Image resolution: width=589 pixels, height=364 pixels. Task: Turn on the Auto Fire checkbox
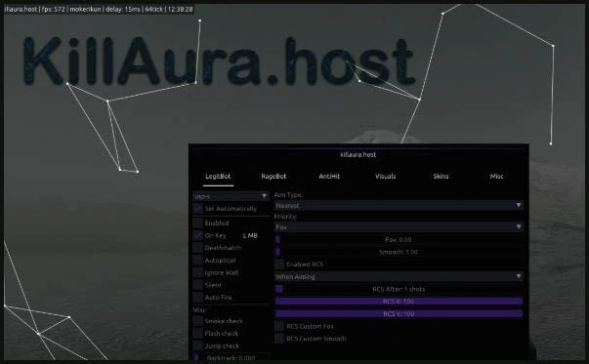click(197, 298)
